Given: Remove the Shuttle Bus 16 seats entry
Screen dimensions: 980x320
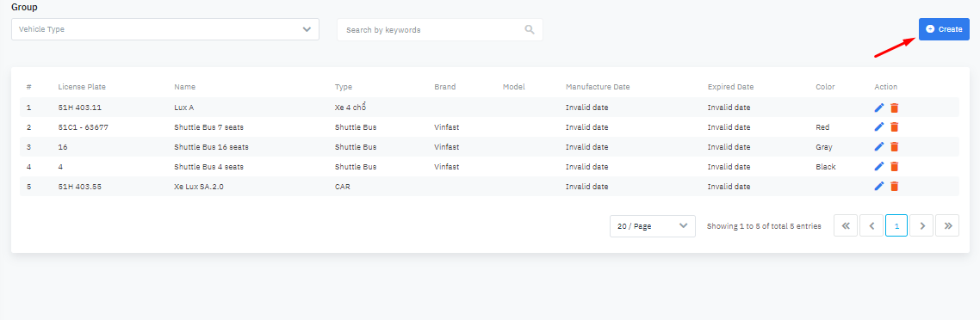Looking at the screenshot, I should tap(895, 146).
